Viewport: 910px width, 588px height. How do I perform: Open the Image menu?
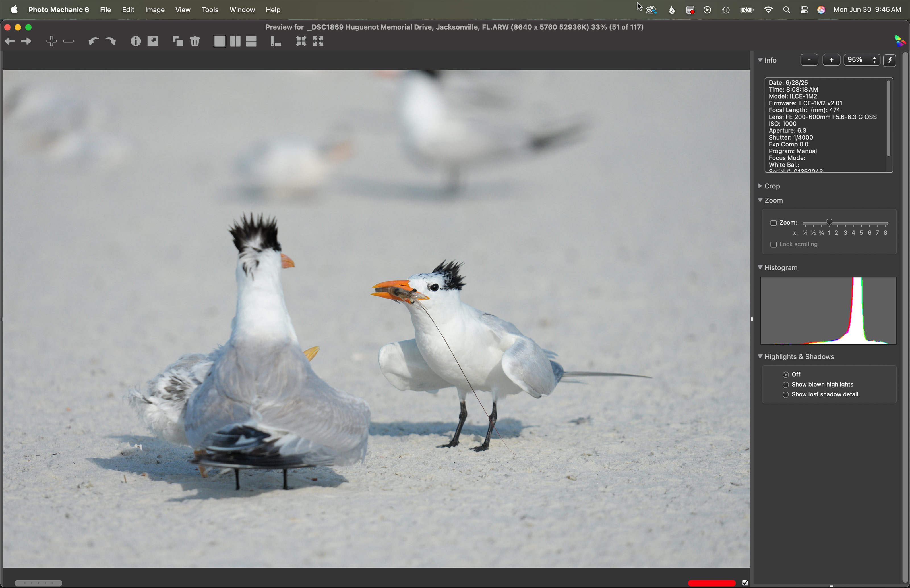tap(155, 10)
